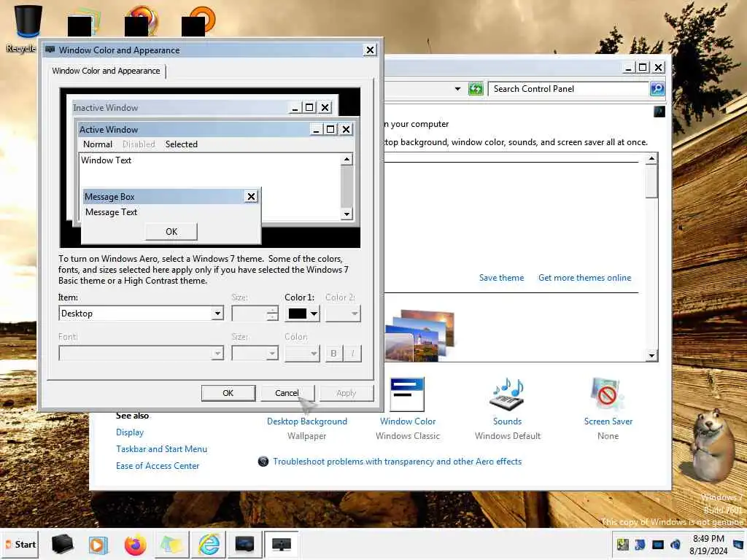Click Normal menu in preview Active Window

[98, 144]
